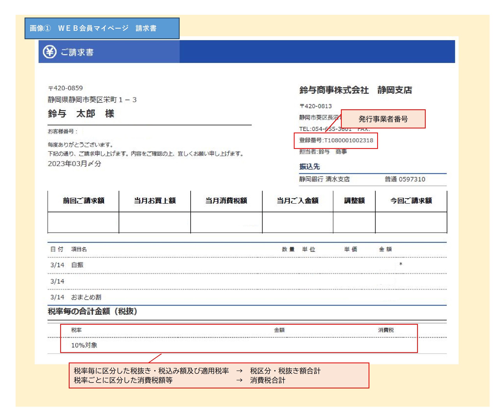Viewport: 504px width, 420px height.
Task: Click the 3/14 自振 row
Action: click(x=247, y=265)
